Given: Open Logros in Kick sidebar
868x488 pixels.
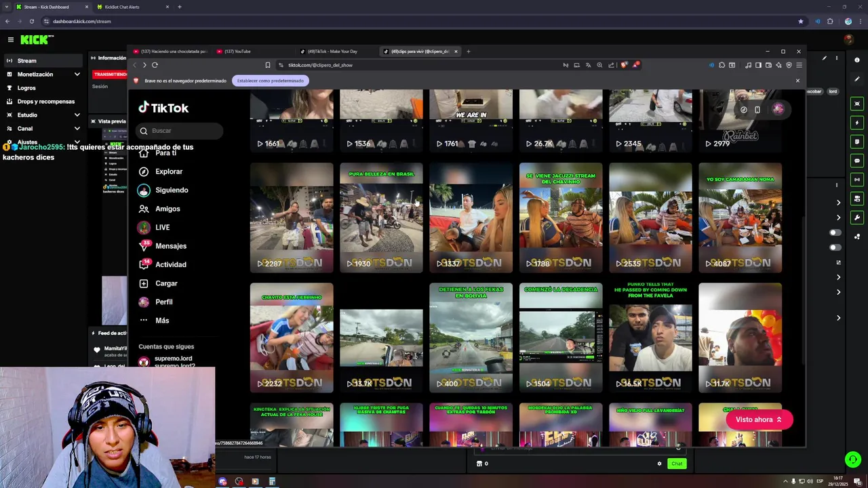Looking at the screenshot, I should (x=42, y=88).
